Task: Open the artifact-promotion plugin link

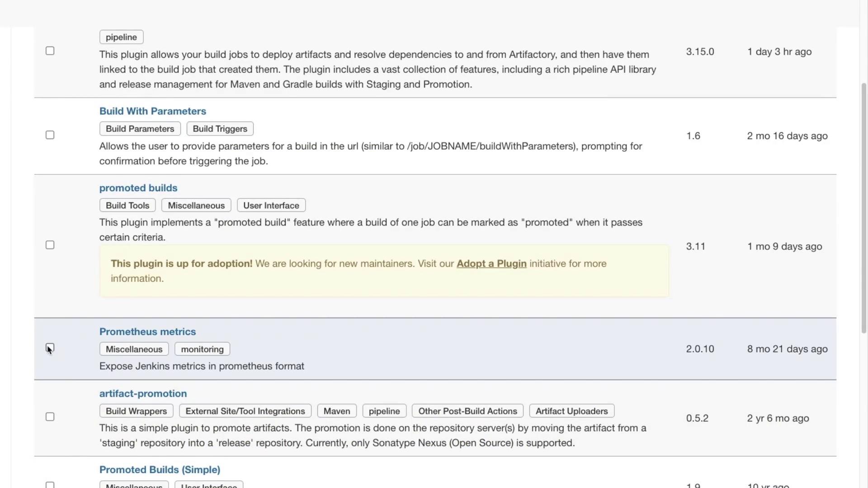Action: (x=143, y=394)
